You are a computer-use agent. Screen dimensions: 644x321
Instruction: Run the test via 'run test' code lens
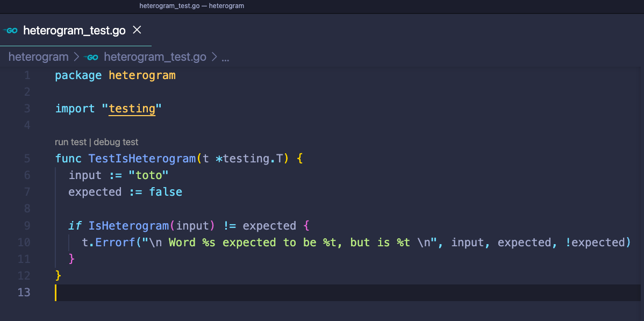click(70, 142)
